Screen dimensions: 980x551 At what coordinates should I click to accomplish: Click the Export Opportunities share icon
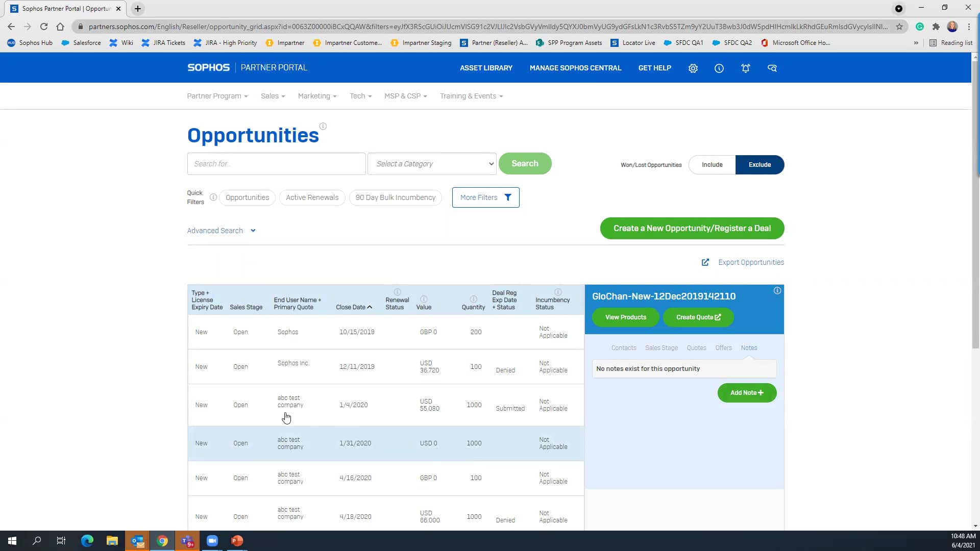[x=705, y=262]
